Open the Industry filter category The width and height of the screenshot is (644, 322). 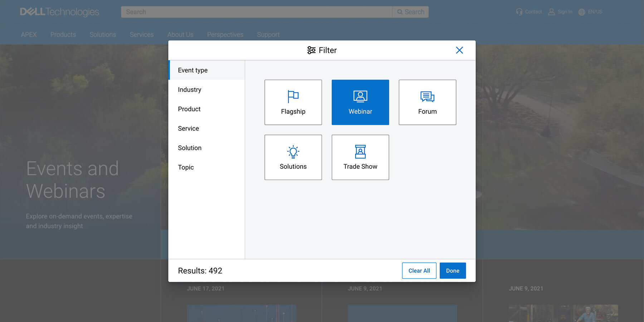coord(206,89)
